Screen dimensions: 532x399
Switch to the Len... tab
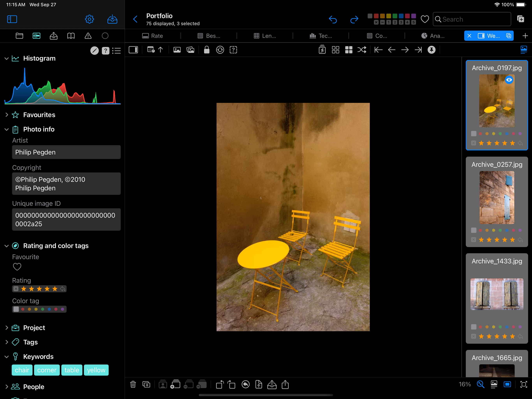coord(265,36)
